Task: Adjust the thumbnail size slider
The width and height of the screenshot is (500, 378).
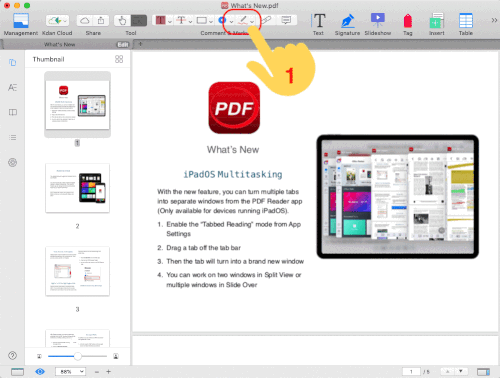Action: coord(77,356)
